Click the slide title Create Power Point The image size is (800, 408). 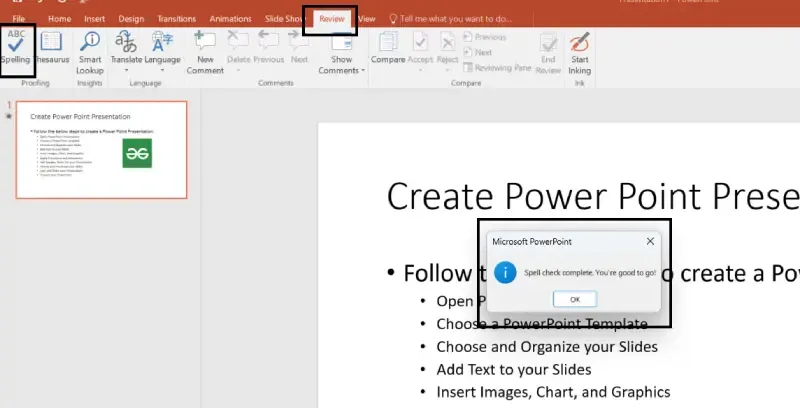(593, 196)
